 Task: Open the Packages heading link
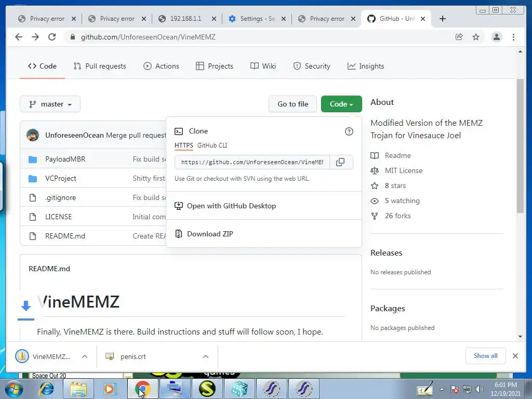(388, 309)
